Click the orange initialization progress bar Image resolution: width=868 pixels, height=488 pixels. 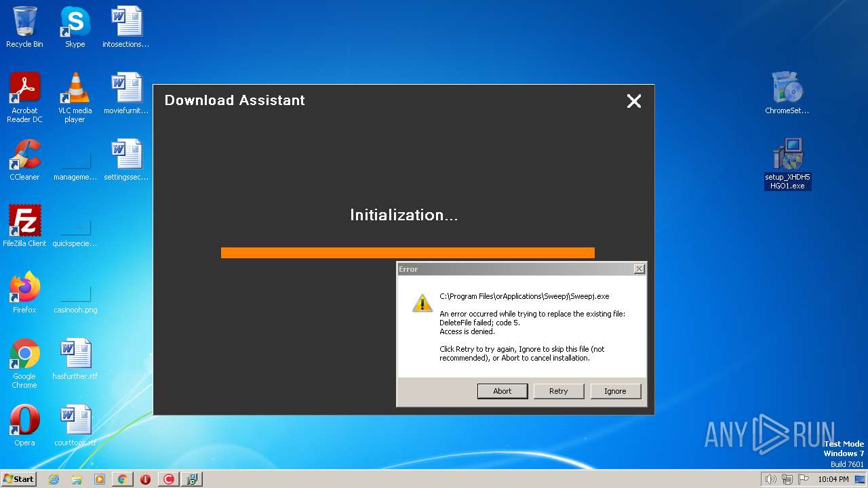[x=408, y=253]
